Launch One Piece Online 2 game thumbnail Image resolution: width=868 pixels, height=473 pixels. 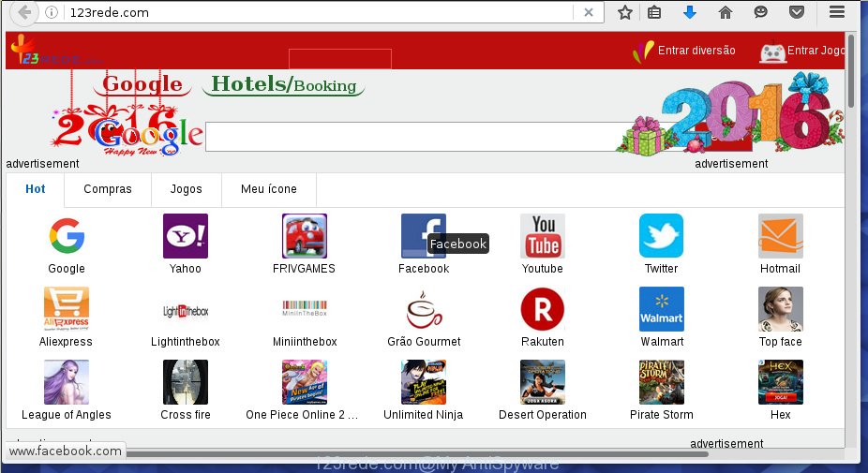(305, 382)
